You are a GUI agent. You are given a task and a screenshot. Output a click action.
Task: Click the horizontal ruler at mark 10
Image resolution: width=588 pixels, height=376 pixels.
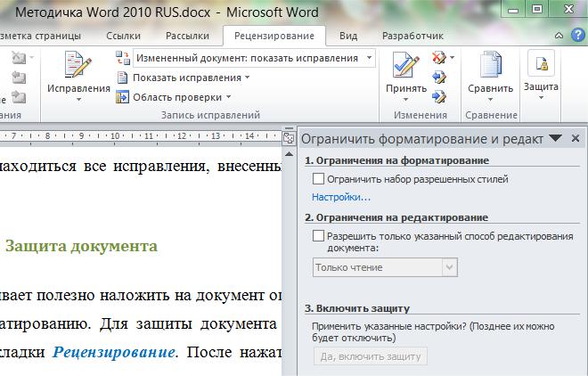[x=115, y=136]
